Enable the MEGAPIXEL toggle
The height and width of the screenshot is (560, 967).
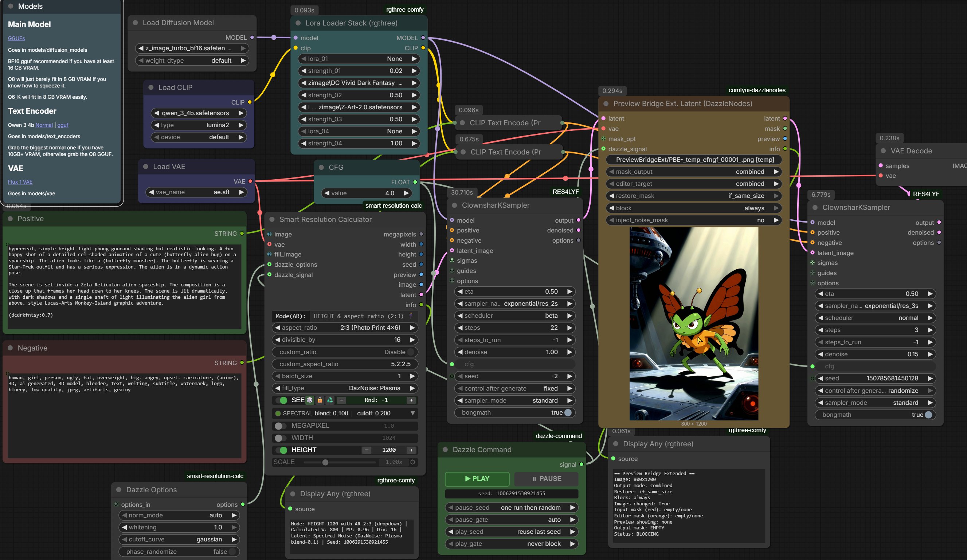(280, 426)
